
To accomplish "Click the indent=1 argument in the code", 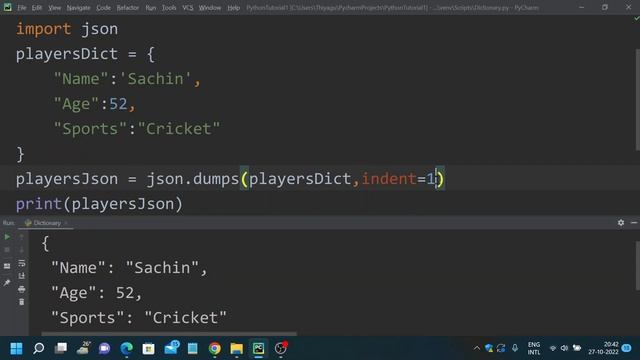I will click(x=399, y=179).
